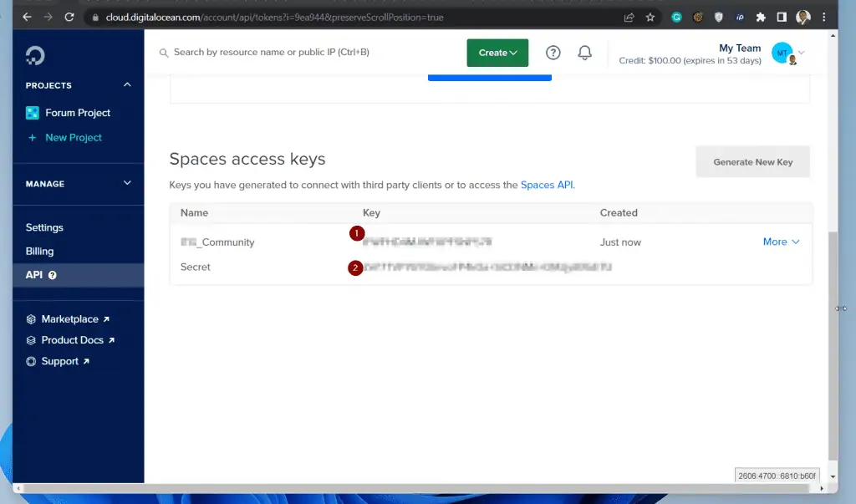Click the Marketplace icon in sidebar
The image size is (856, 504).
pyautogui.click(x=31, y=319)
